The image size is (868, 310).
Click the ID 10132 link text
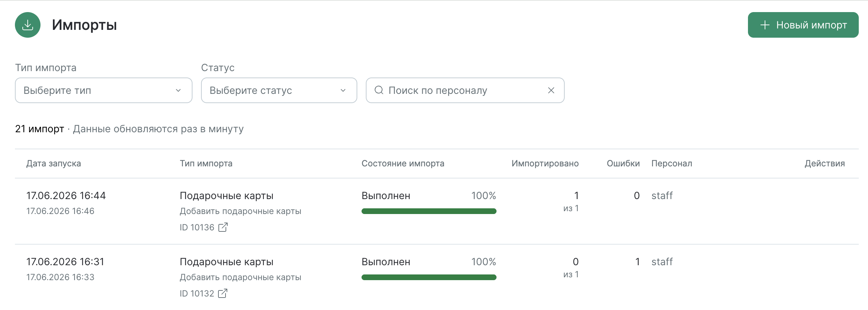pos(197,294)
